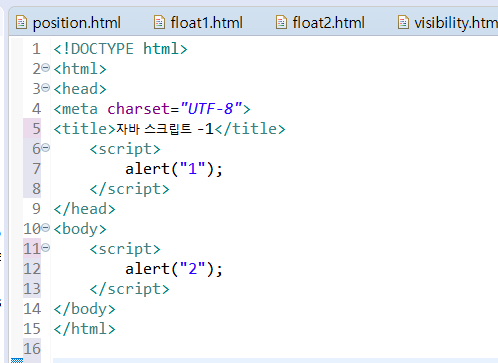Click line number 9 in the gutter
This screenshot has width=498, height=363.
[36, 209]
